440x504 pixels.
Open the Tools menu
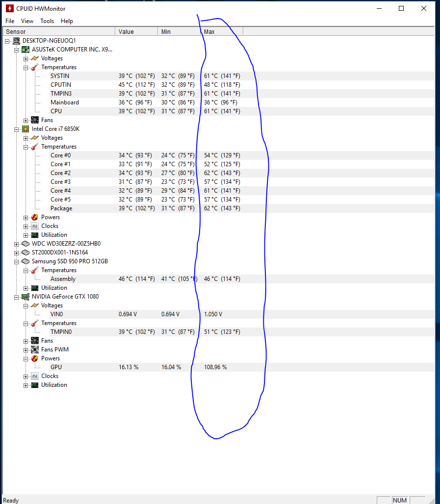click(x=47, y=21)
